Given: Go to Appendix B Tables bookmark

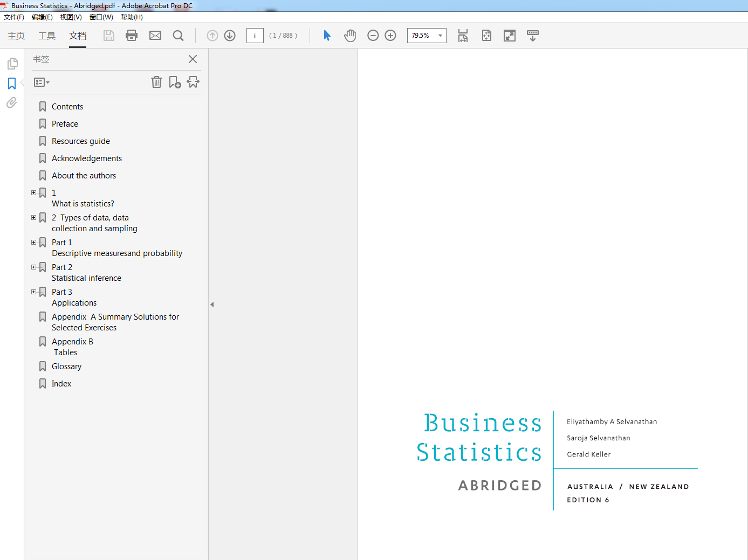Looking at the screenshot, I should [x=72, y=347].
